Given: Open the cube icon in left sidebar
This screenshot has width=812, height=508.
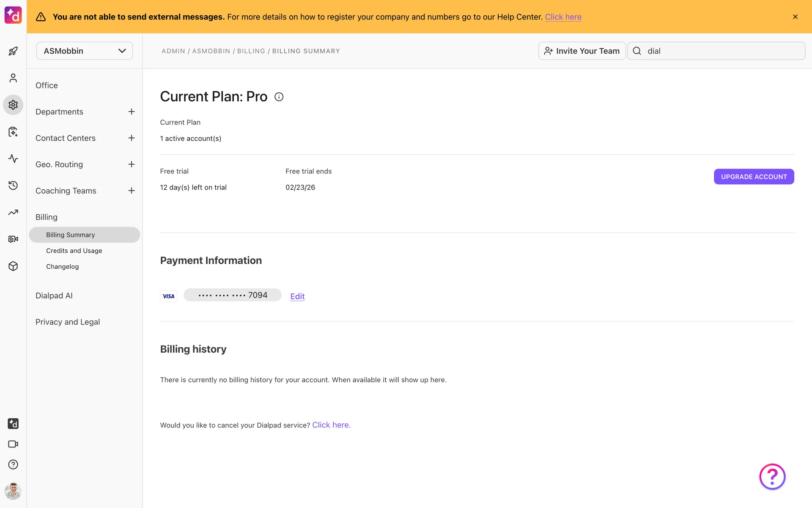Looking at the screenshot, I should tap(13, 266).
